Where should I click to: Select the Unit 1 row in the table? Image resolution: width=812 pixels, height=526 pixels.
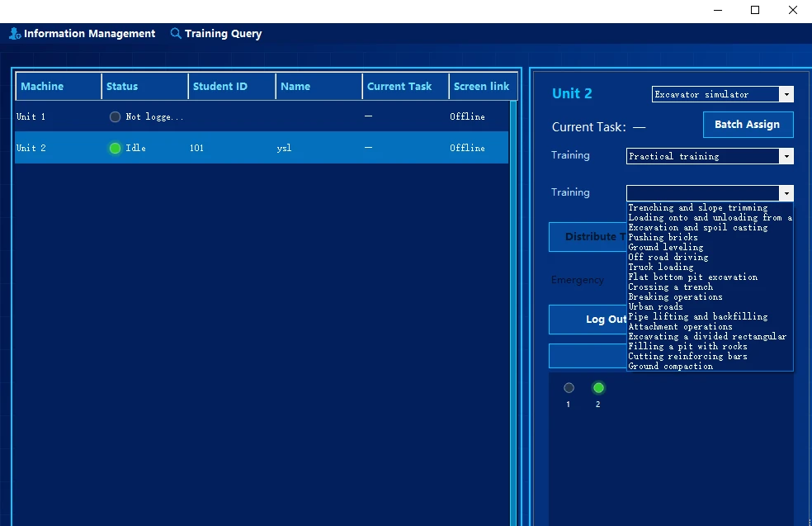[262, 116]
